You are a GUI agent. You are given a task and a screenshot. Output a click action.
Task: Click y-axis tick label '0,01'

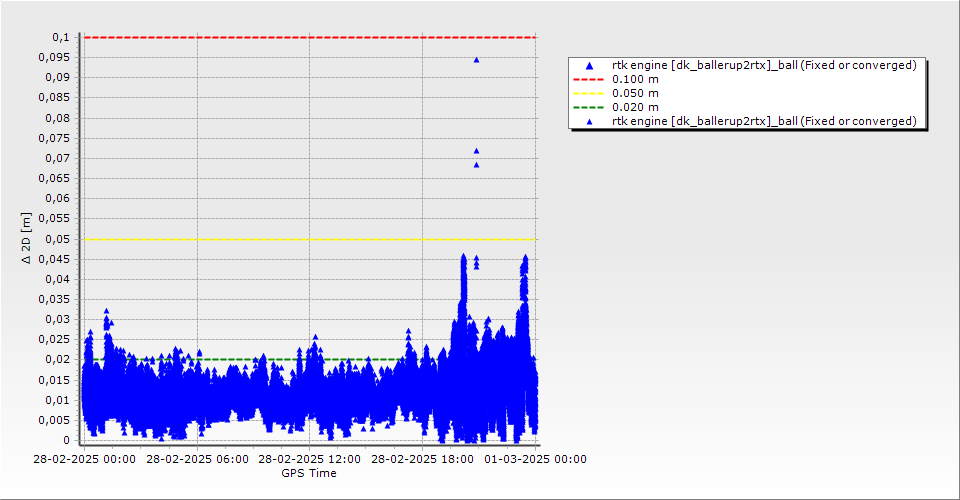(x=58, y=400)
